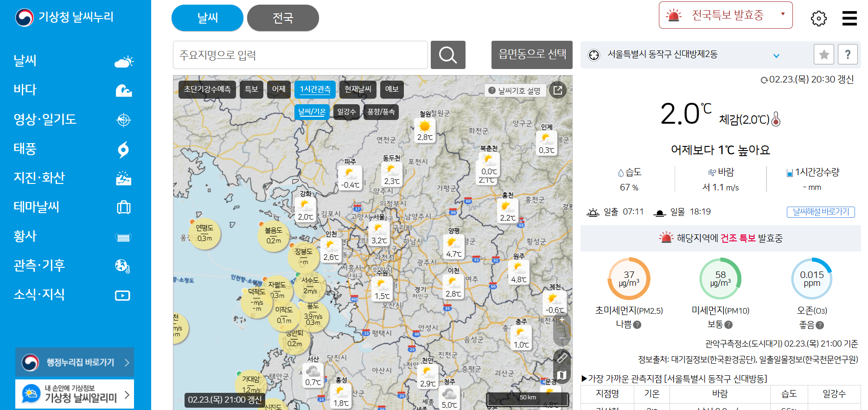
Task: Select the 특보 map mode
Action: [x=251, y=89]
